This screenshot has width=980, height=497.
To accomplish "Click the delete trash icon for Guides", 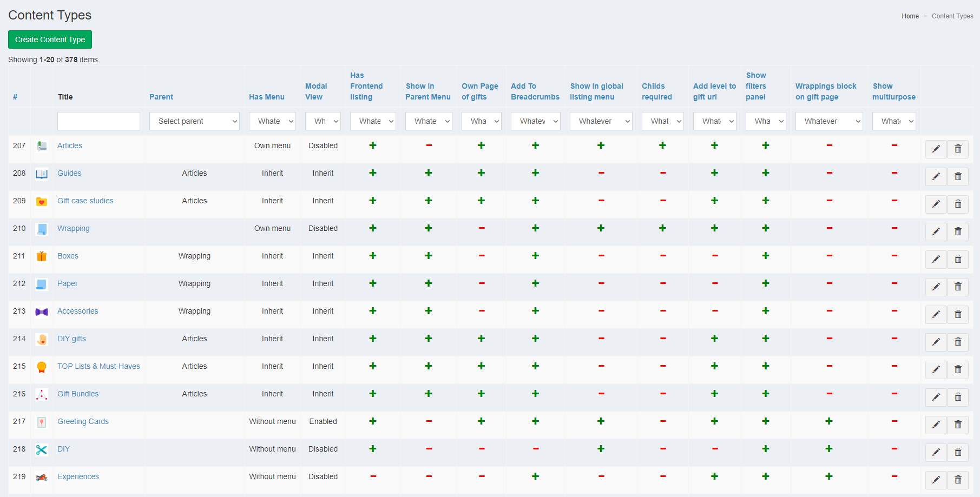I will pyautogui.click(x=958, y=176).
